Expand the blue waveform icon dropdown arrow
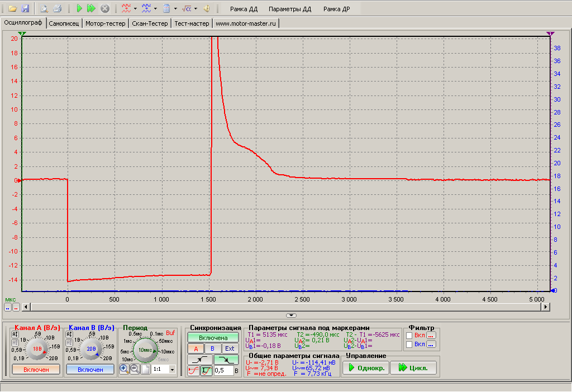Viewport: 572px width, 392px height. 155,8
